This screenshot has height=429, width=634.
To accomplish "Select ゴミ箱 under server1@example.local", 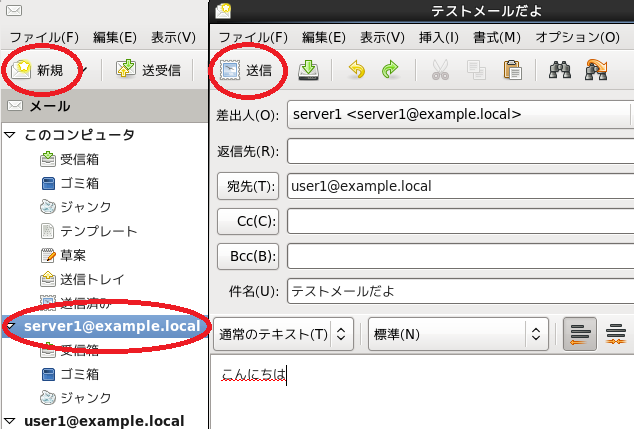I will tap(70, 374).
